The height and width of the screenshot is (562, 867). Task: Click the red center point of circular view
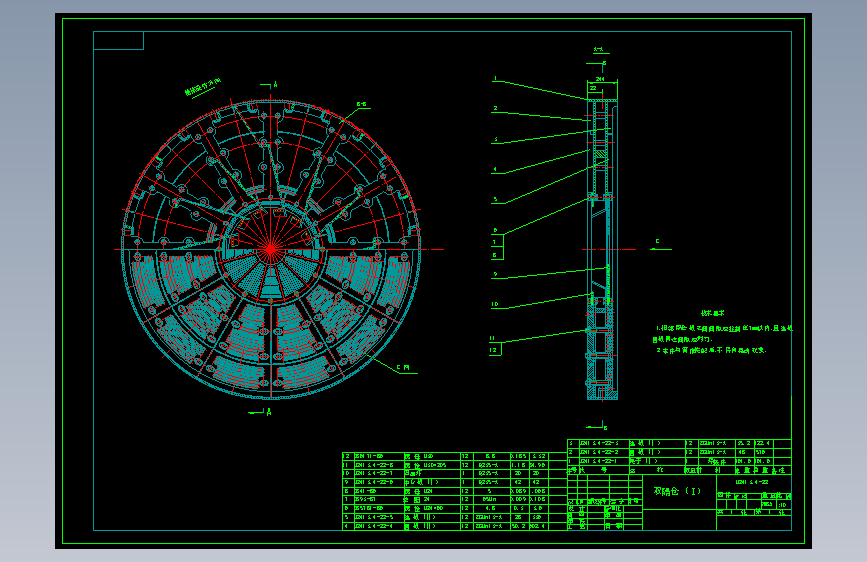(x=271, y=250)
